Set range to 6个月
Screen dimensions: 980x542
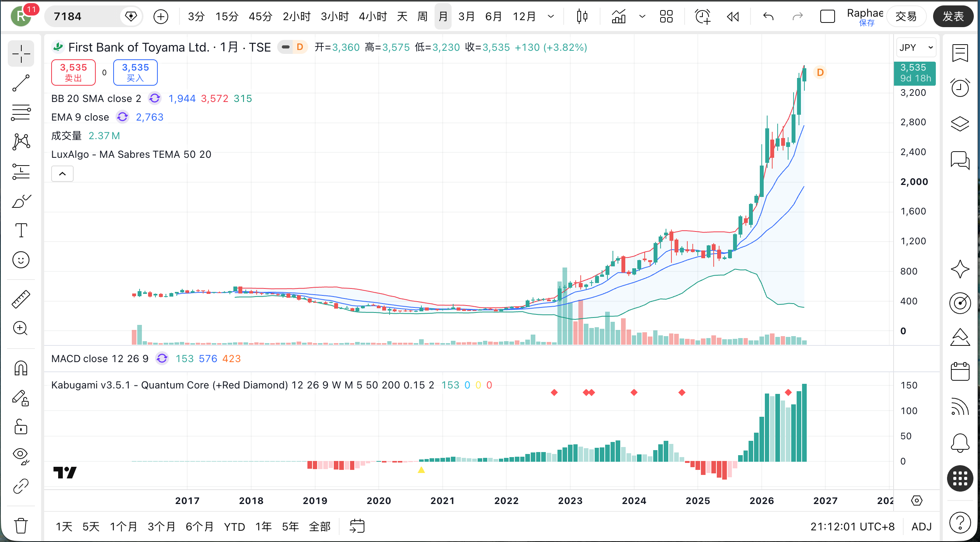(x=200, y=526)
